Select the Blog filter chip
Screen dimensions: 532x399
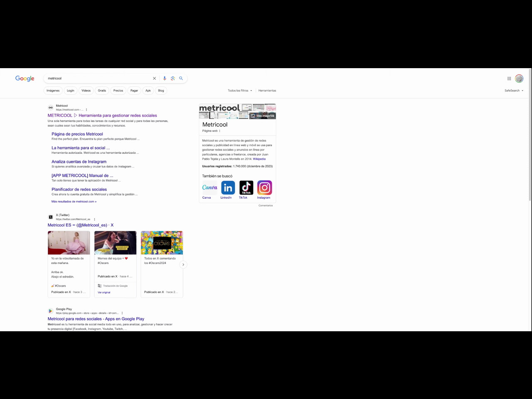point(161,91)
